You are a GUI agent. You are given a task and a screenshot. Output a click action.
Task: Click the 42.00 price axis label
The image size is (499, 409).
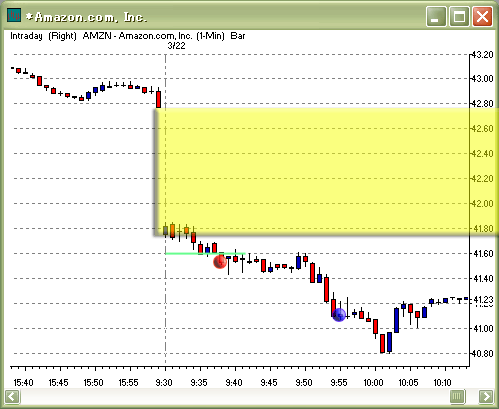[483, 203]
